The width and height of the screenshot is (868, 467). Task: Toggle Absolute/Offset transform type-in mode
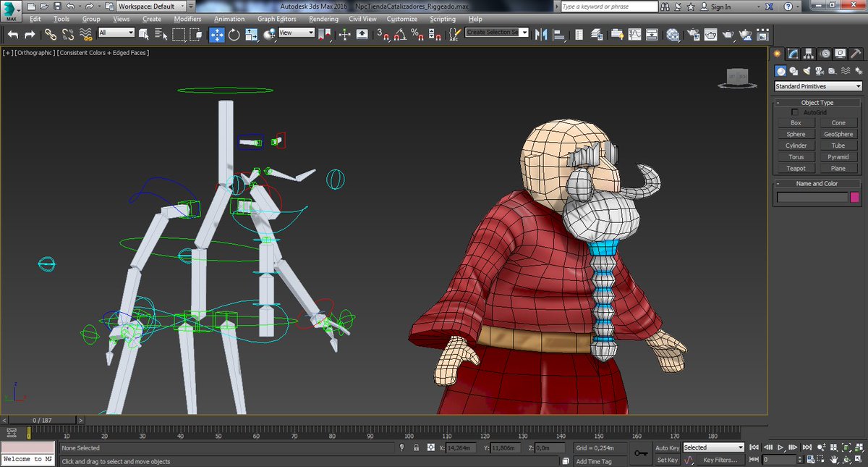point(431,448)
